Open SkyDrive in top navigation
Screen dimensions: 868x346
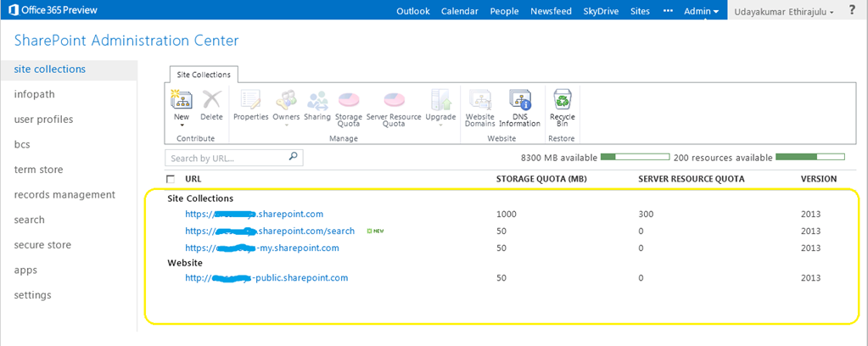pos(601,11)
